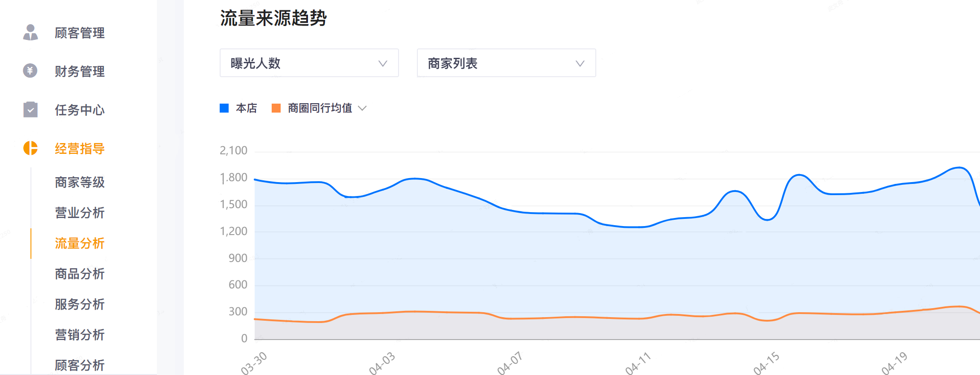
Task: Click the 04-07 date axis label
Action: (x=510, y=363)
